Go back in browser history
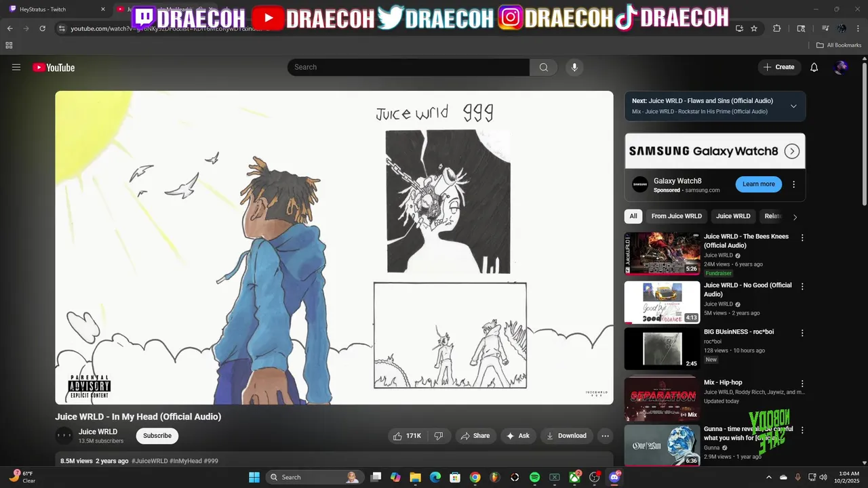Viewport: 868px width, 488px height. click(10, 28)
